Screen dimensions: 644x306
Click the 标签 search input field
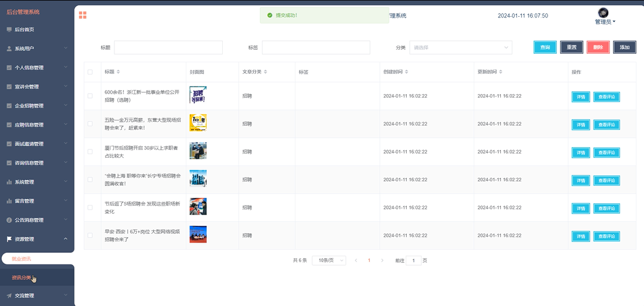point(316,47)
